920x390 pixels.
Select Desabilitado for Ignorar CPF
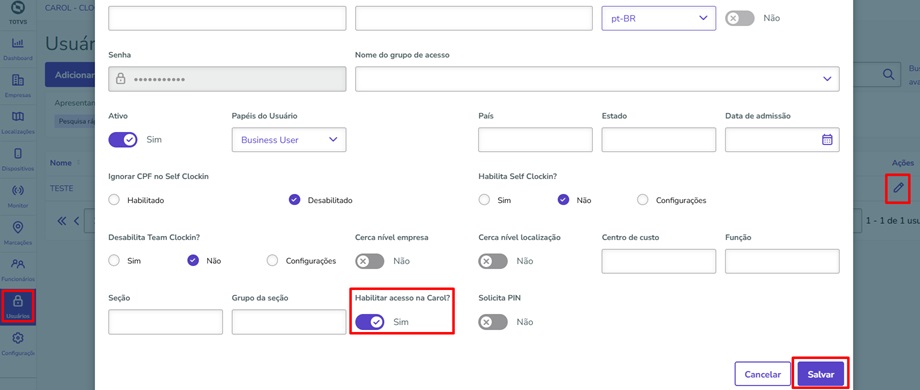click(x=295, y=200)
